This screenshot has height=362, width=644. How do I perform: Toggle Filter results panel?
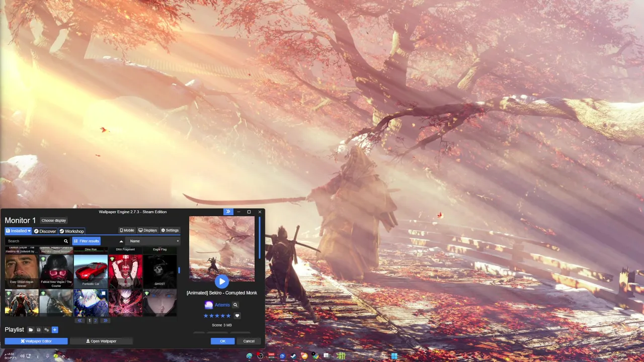pos(86,241)
